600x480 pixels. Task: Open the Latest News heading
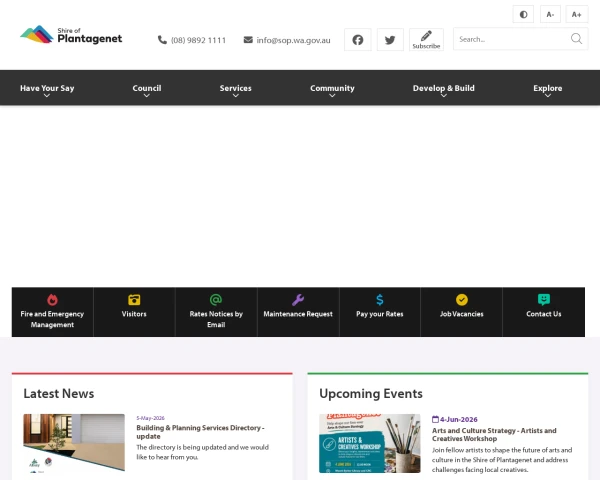tap(59, 393)
